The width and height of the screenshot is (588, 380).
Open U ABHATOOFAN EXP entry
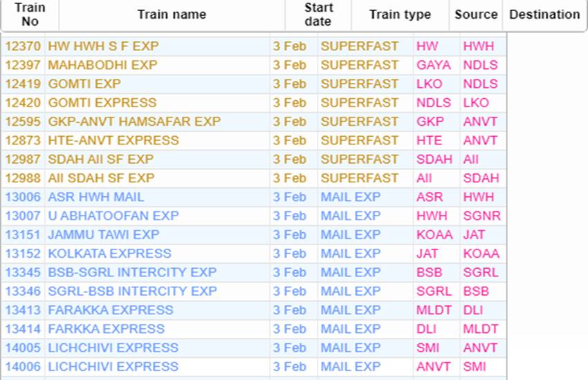[x=113, y=216]
